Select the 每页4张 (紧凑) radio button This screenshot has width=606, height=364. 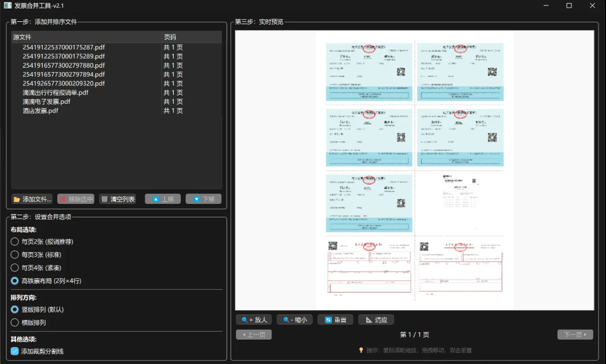15,268
